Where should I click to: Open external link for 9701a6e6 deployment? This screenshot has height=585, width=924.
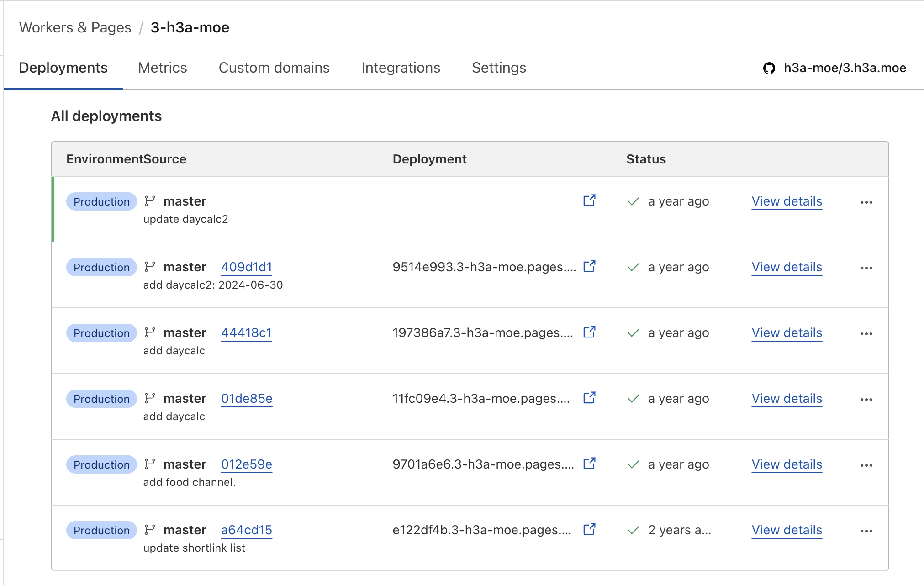coord(590,464)
